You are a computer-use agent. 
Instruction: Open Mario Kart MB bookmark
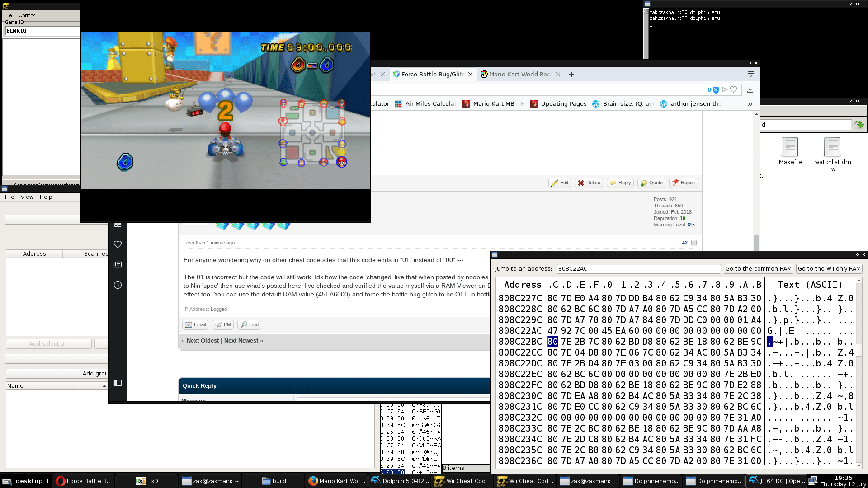click(x=493, y=104)
